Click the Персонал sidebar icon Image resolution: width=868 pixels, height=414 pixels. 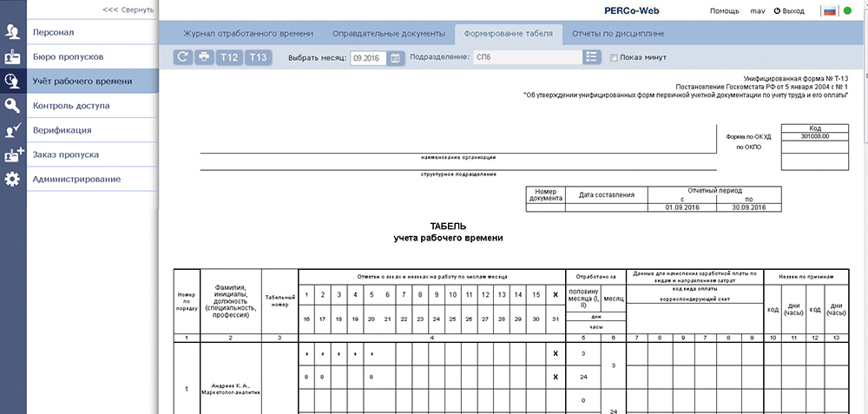point(12,32)
